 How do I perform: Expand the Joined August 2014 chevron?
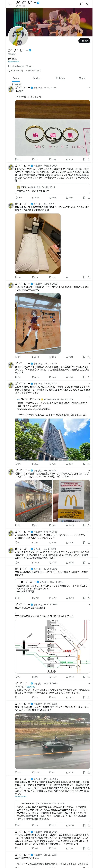[32, 66]
